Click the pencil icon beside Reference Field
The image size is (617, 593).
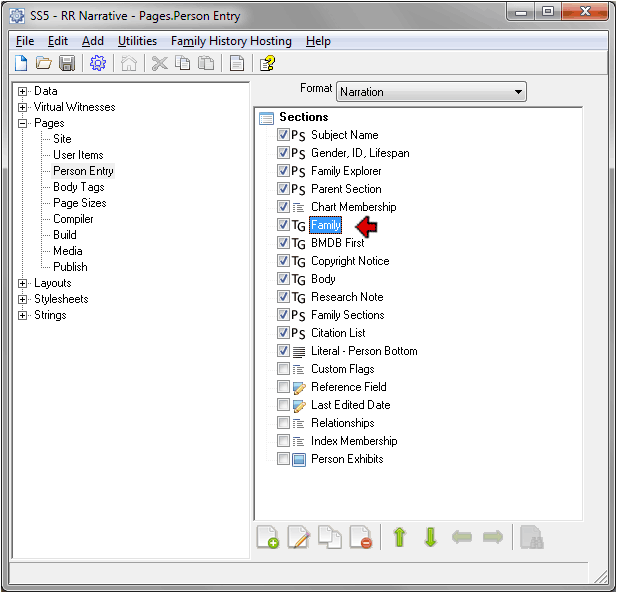point(299,387)
